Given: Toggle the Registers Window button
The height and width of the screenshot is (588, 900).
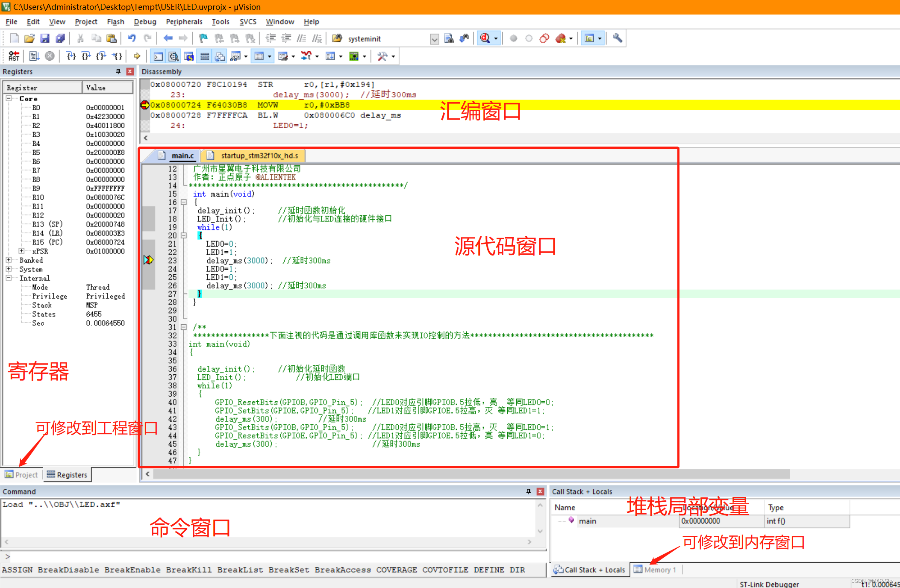Looking at the screenshot, I should coord(205,56).
